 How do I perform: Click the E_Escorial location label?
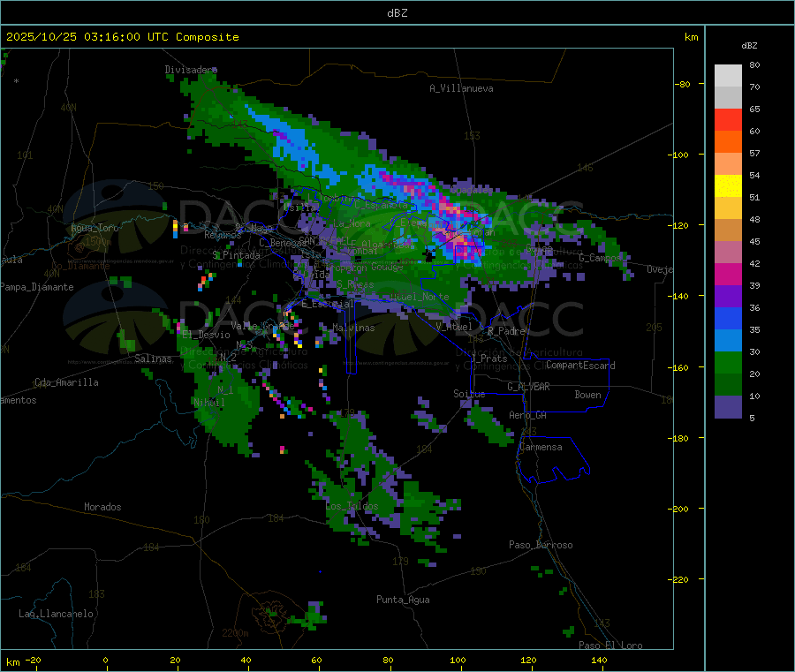328,304
